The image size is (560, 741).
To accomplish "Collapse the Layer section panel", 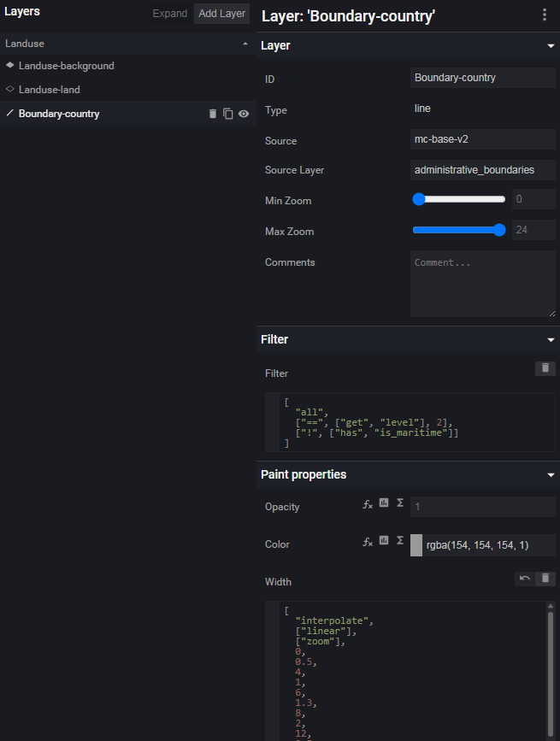I will point(551,45).
